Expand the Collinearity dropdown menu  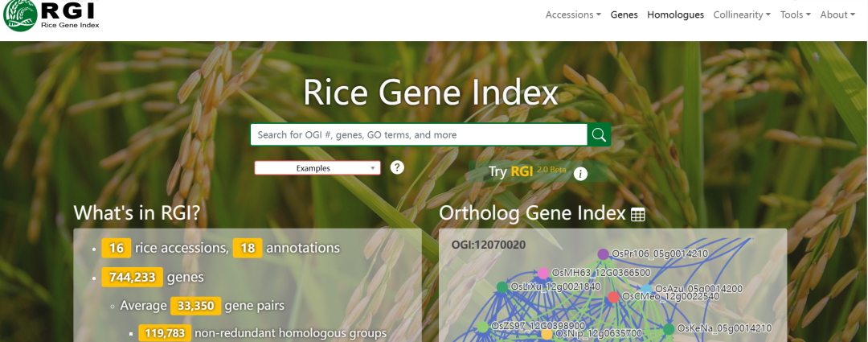(x=742, y=15)
